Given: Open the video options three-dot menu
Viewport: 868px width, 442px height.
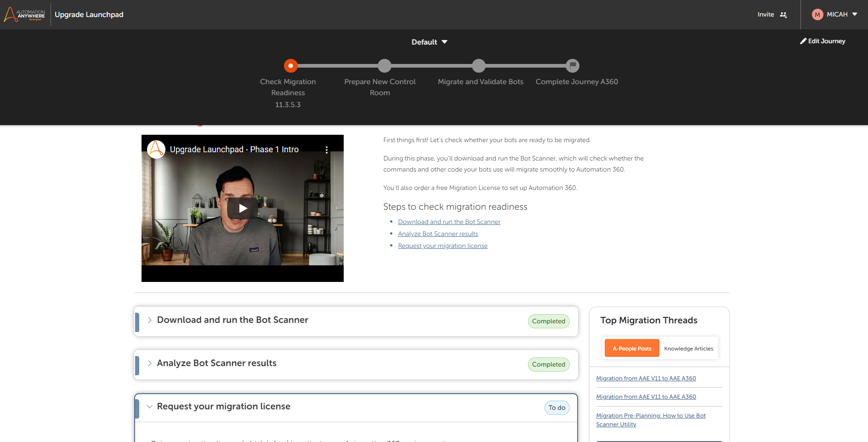Looking at the screenshot, I should (327, 149).
